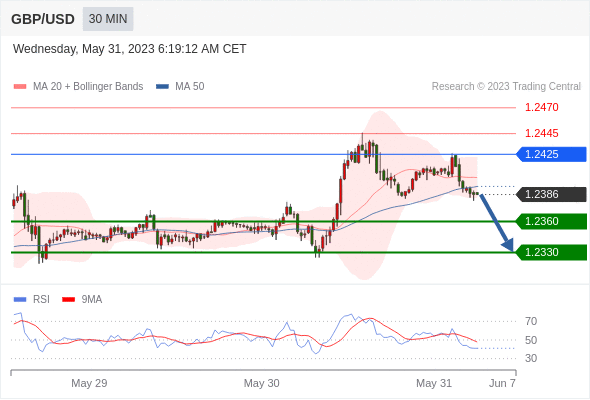Click the Research © 2023 Trading Central credit
The height and width of the screenshot is (400, 590).
[506, 87]
